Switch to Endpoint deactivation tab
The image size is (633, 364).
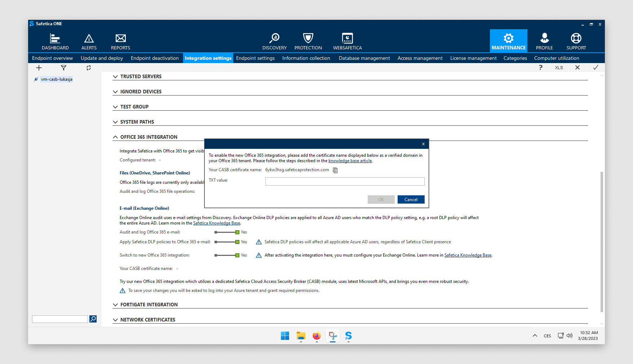tap(155, 58)
